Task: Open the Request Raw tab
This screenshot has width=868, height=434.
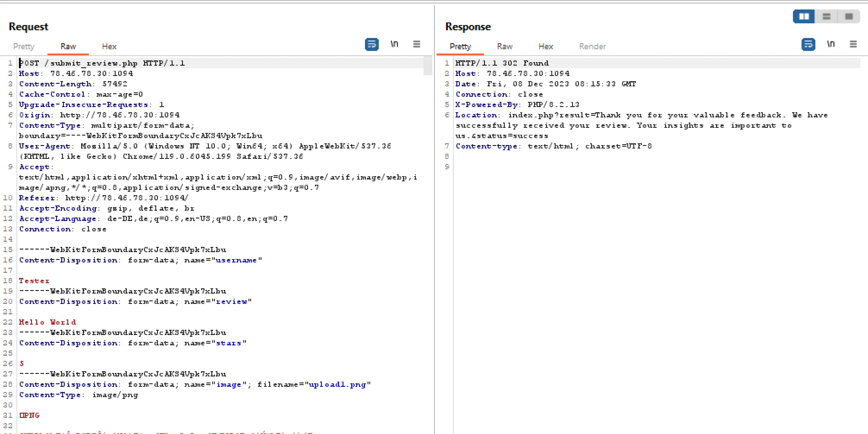Action: [68, 47]
